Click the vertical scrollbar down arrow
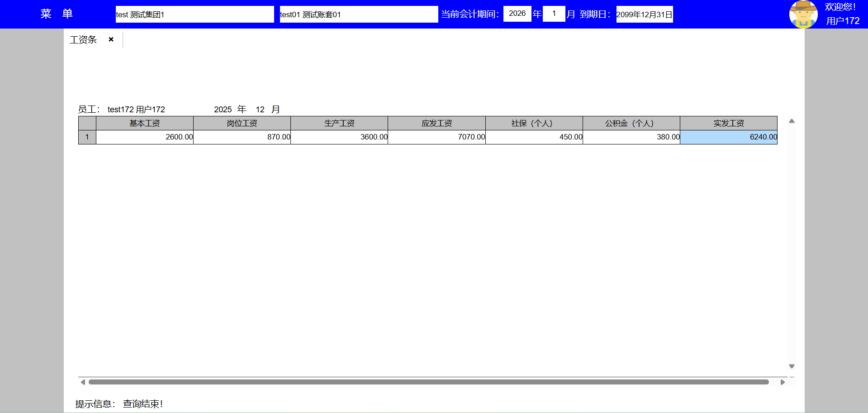Screen dimensions: 868x413 pos(792,366)
